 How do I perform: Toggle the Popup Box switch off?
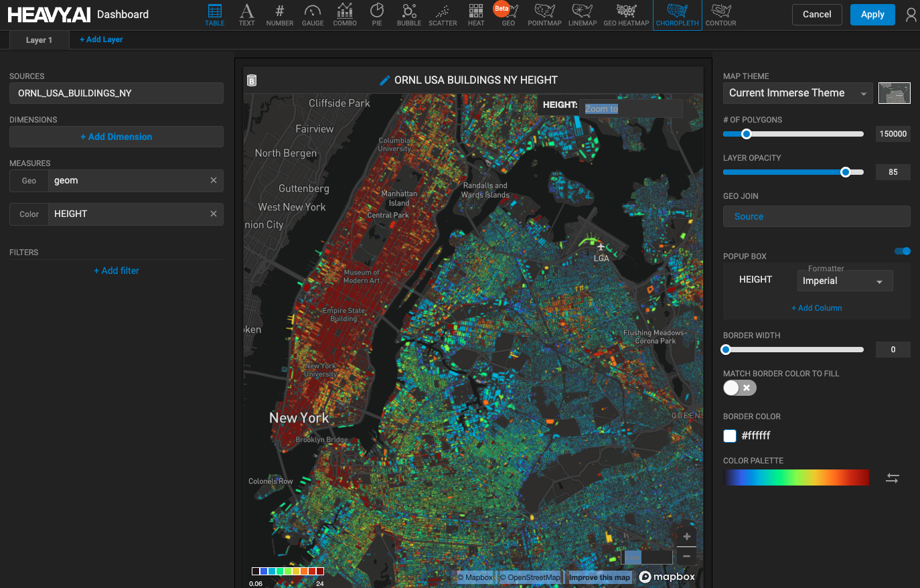(x=903, y=251)
